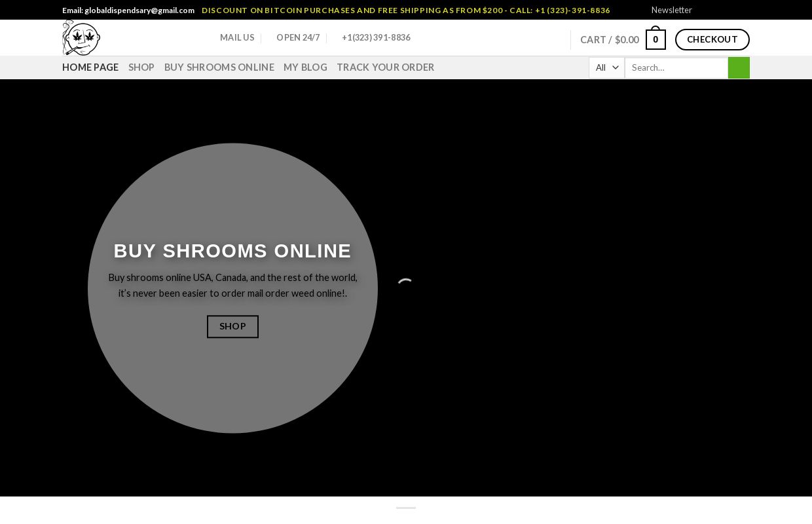Go to TRACK YOUR ORDER
812x524 pixels.
point(385,67)
